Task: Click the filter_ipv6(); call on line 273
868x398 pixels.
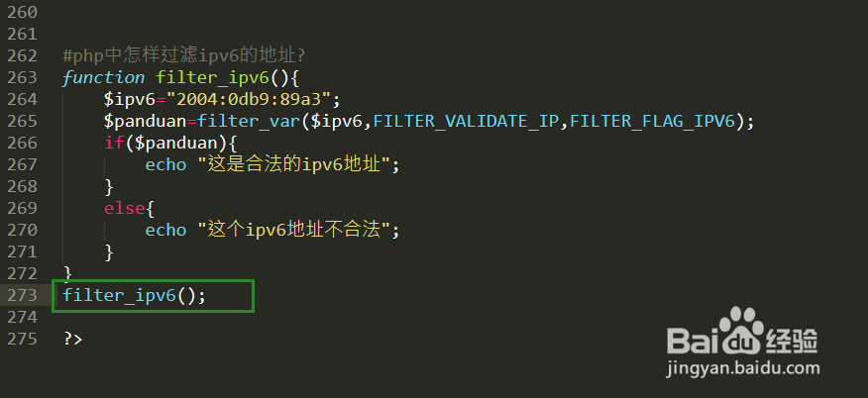Action: point(135,296)
